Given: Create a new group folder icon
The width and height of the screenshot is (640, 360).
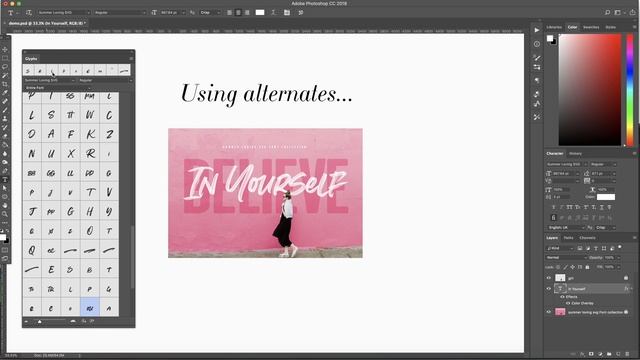Looking at the screenshot, I should [609, 354].
